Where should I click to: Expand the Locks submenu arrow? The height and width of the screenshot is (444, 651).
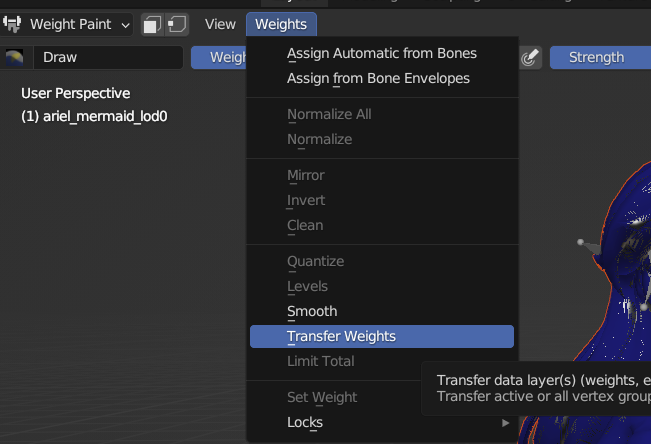(505, 423)
